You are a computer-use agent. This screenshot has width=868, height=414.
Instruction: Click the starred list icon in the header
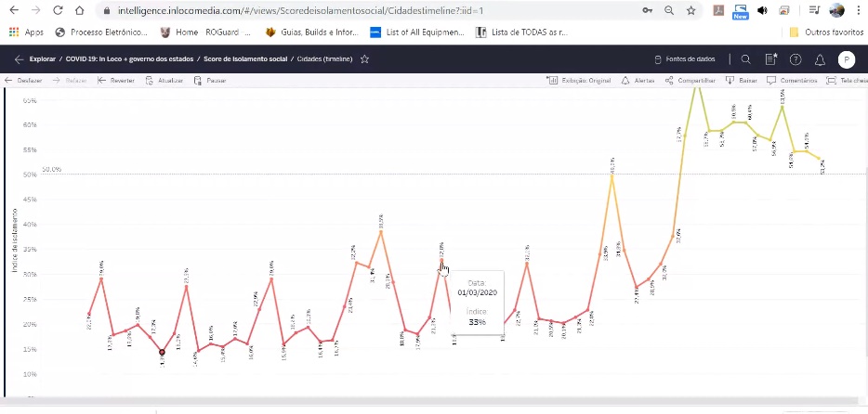771,59
